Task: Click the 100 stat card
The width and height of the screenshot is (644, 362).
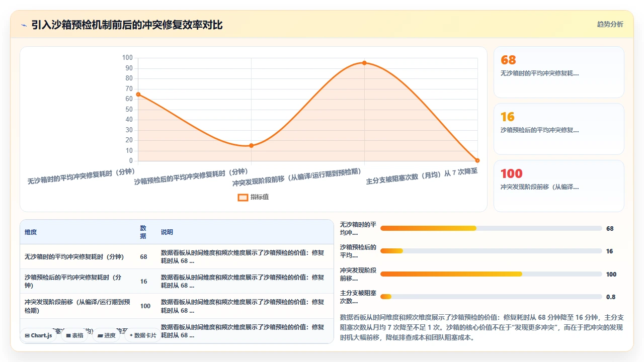Action: [558, 186]
